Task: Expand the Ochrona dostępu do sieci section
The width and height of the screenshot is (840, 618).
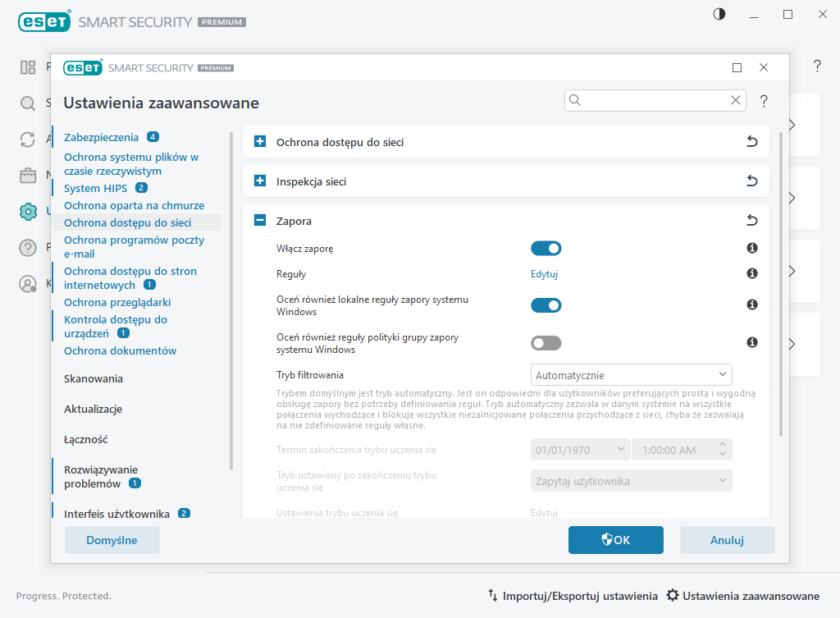Action: (260, 142)
